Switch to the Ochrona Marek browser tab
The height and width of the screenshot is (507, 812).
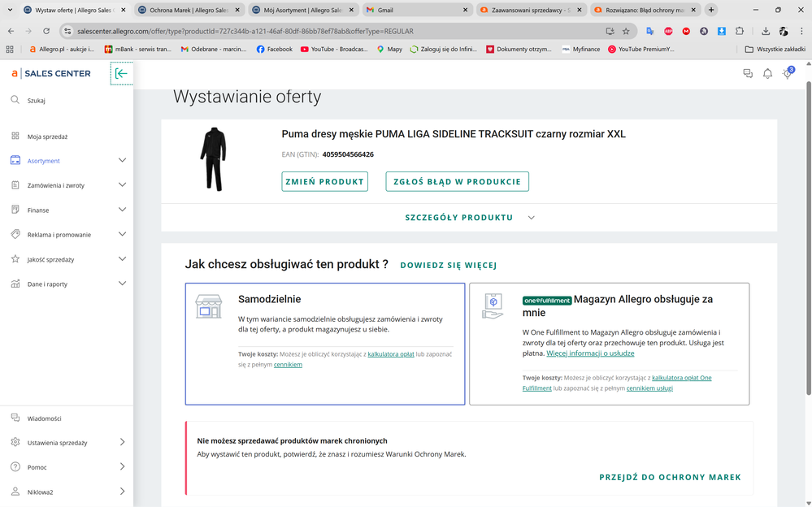click(x=189, y=10)
